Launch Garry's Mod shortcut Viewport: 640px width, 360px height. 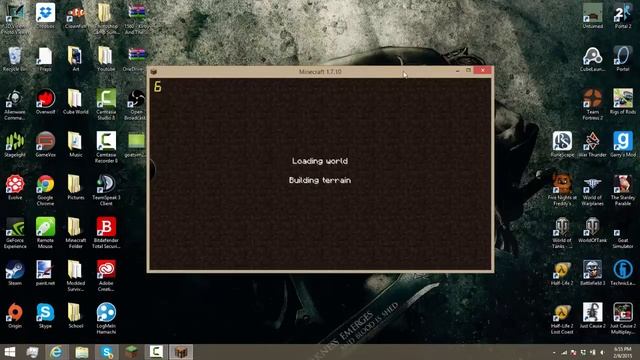point(623,144)
